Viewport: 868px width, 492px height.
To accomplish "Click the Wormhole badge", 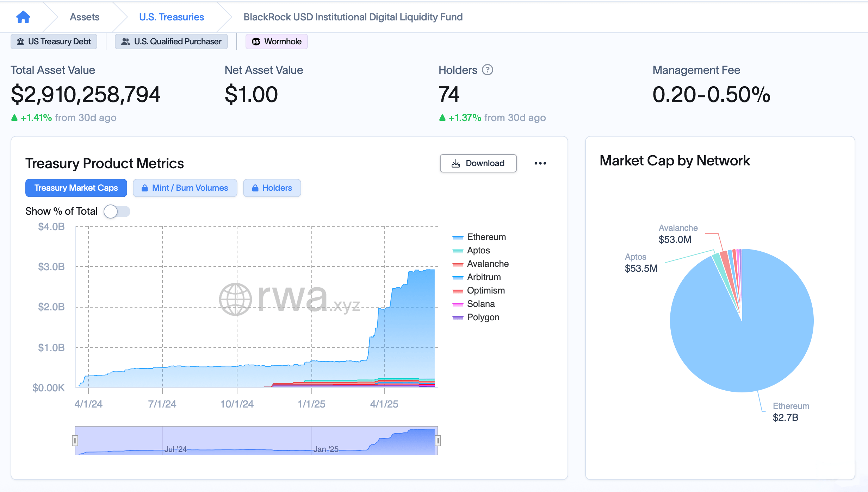I will [277, 41].
